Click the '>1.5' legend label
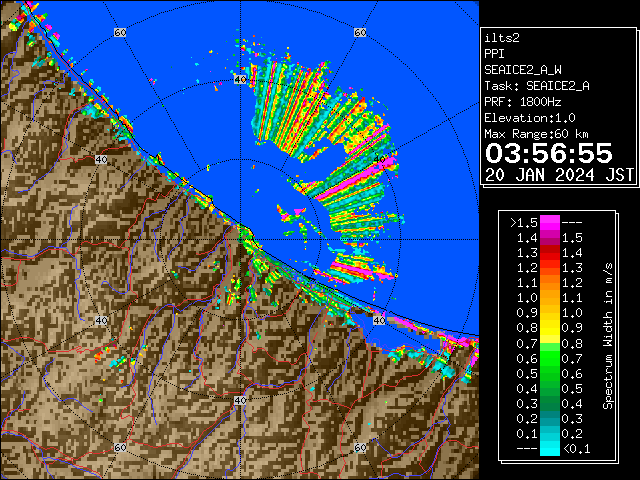Viewport: 640px width, 480px height. click(x=524, y=223)
